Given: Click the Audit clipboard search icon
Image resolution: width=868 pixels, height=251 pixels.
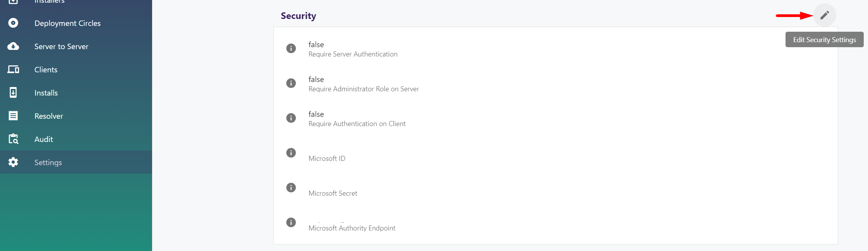Looking at the screenshot, I should pyautogui.click(x=13, y=139).
